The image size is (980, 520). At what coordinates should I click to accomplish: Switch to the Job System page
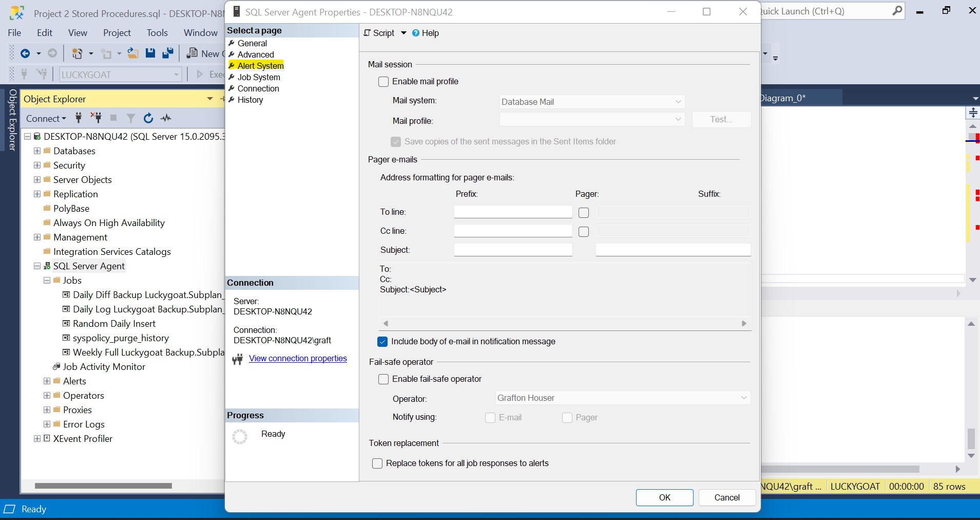pos(259,77)
